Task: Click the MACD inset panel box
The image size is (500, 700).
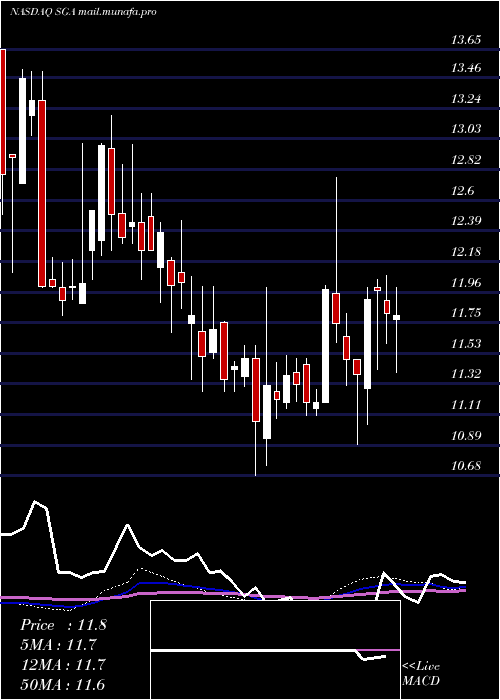Action: click(275, 650)
